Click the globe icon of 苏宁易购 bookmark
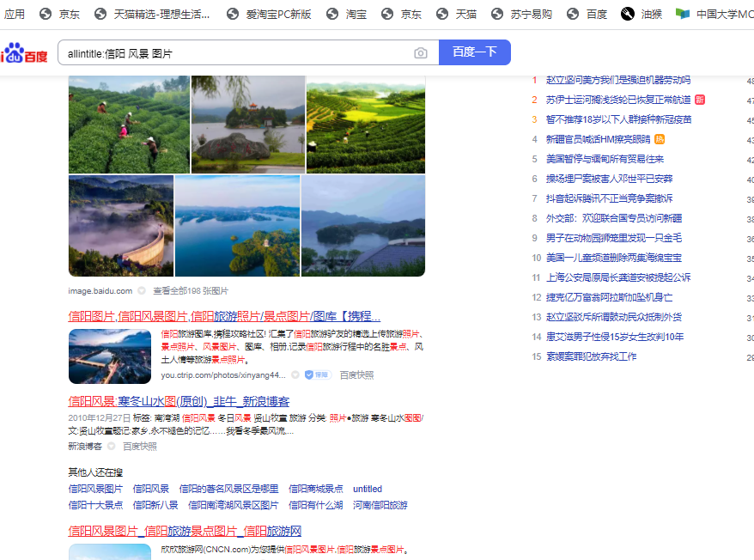Viewport: 754px width, 560px height. [496, 14]
